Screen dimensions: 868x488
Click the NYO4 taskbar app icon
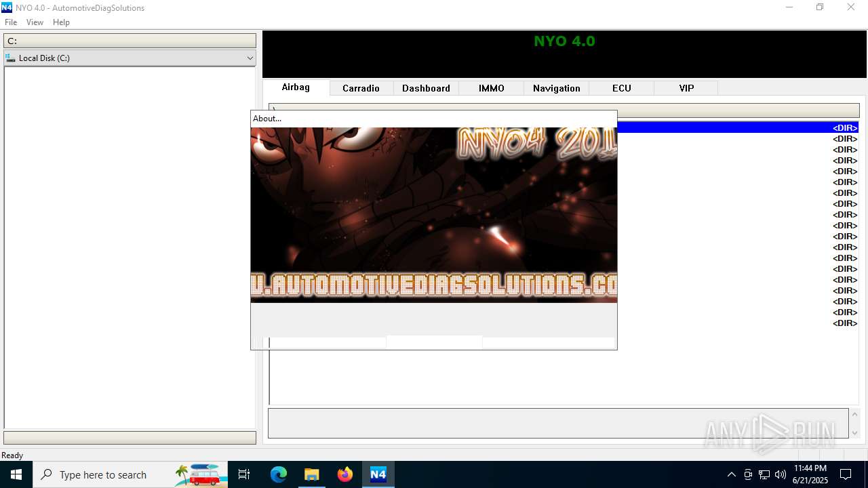coord(378,474)
